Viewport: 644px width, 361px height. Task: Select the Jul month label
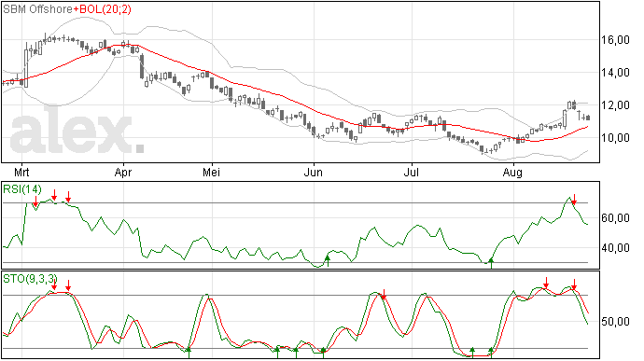[x=411, y=172]
